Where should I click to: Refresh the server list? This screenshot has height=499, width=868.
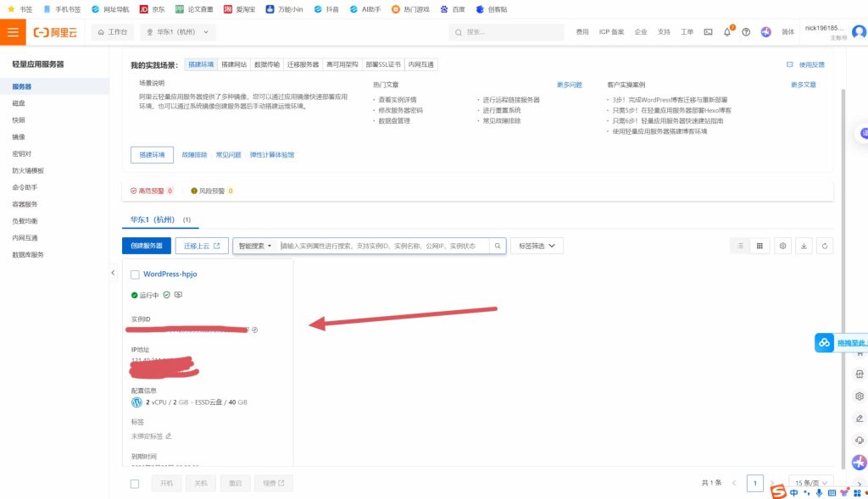pyautogui.click(x=825, y=246)
